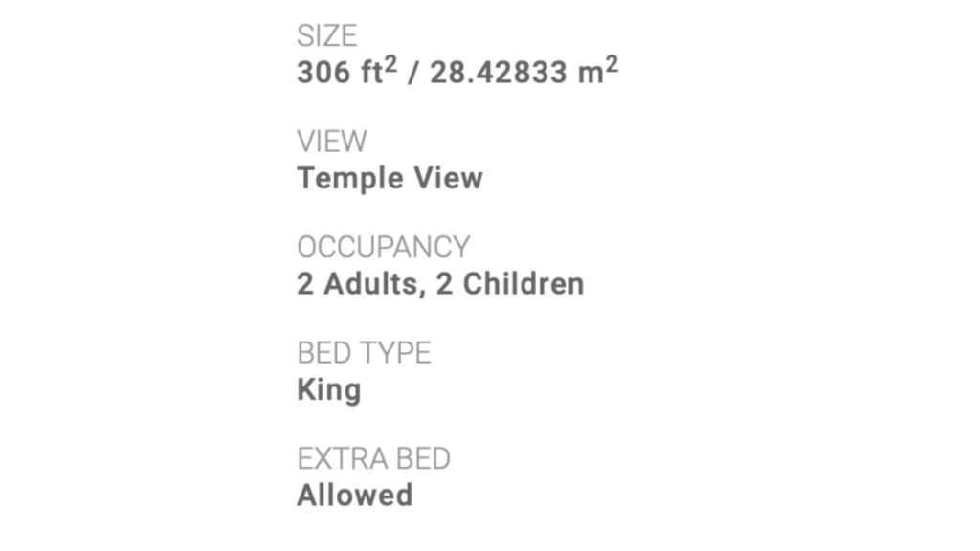
Task: Click the bold View word after Temple
Action: [x=448, y=178]
